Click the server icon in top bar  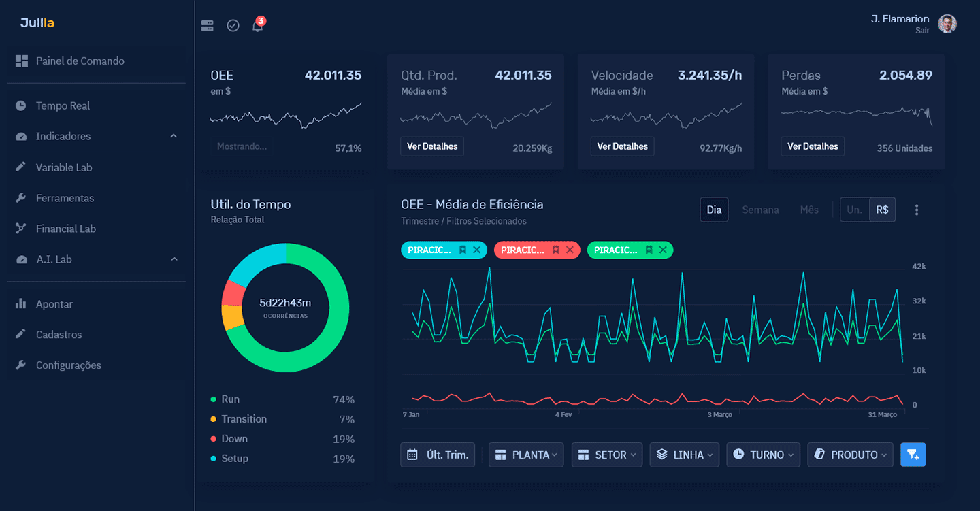pos(208,26)
